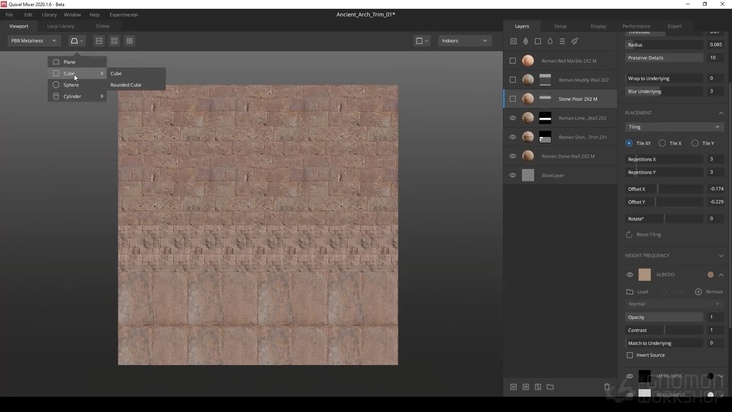
Task: Click the Cylinder shape icon in menu
Action: click(x=56, y=96)
